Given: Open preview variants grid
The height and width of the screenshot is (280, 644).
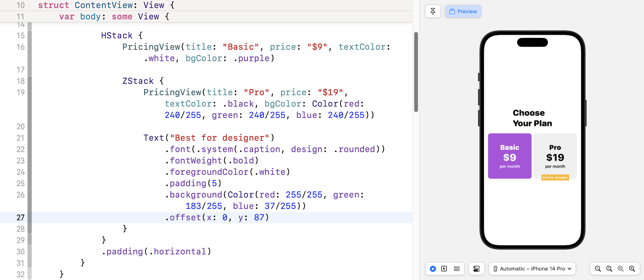Looking at the screenshot, I should (457, 269).
